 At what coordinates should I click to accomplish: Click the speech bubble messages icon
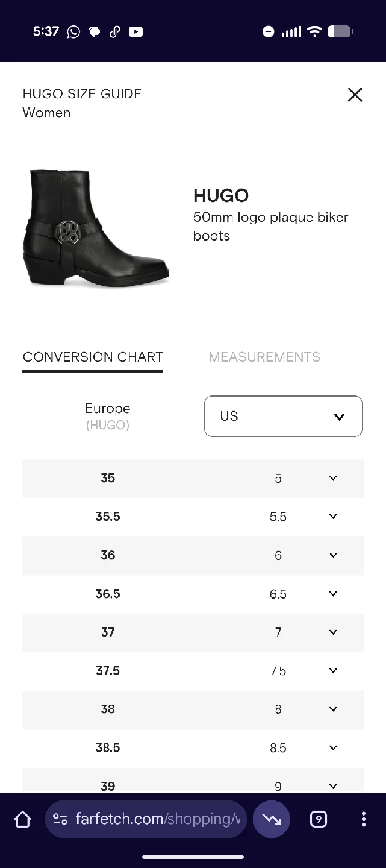[95, 32]
